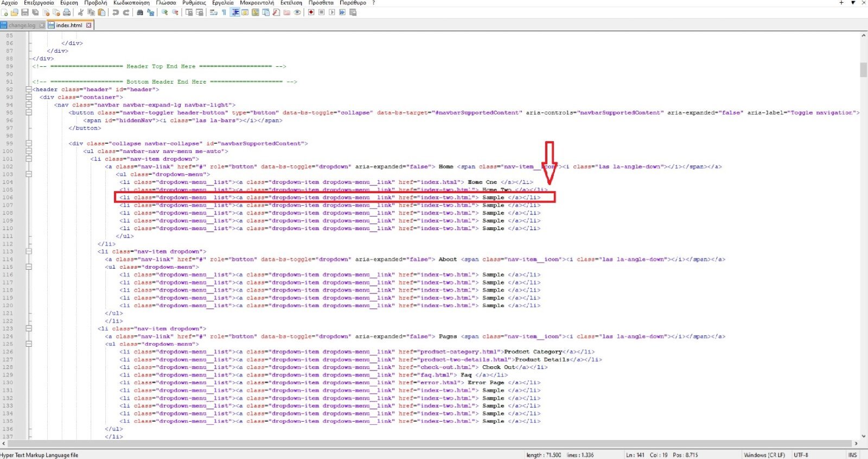
Task: Close the change.log tab
Action: coord(42,25)
